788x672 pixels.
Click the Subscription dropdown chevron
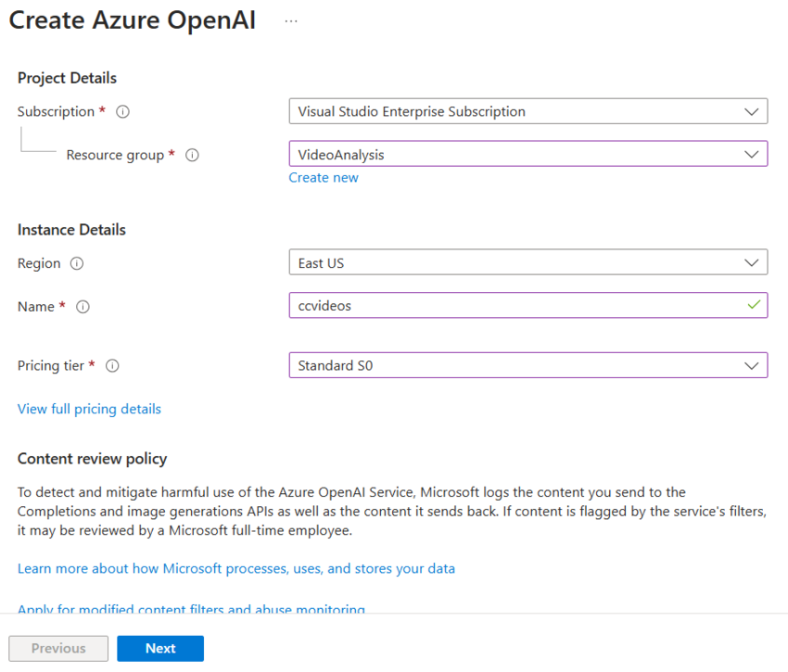click(x=752, y=111)
